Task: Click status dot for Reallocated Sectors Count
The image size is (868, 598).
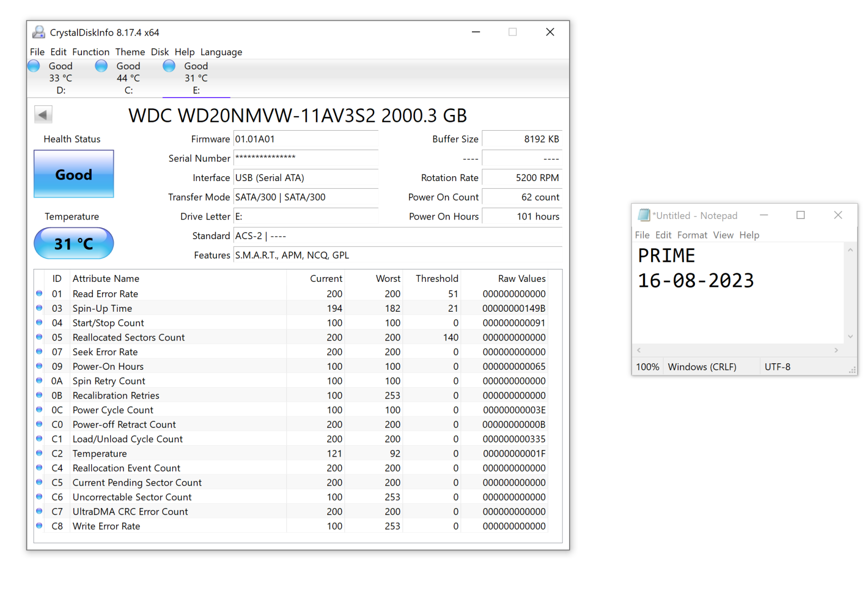Action: (x=39, y=337)
